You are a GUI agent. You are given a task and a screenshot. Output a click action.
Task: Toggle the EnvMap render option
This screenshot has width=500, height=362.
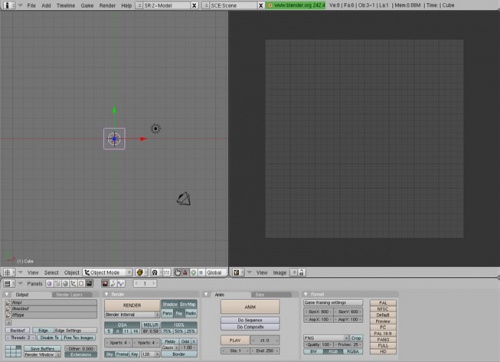[188, 304]
